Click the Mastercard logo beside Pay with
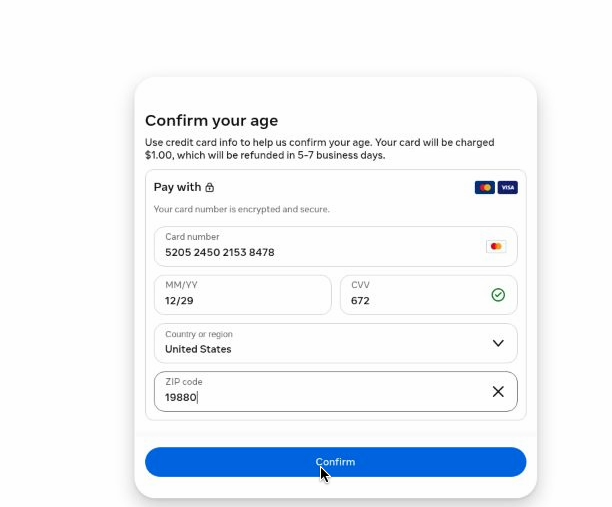 coord(484,187)
